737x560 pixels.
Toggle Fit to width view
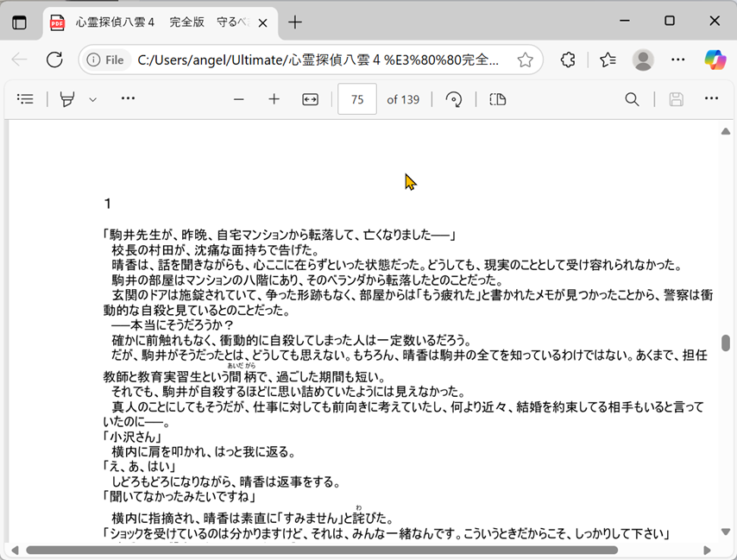pyautogui.click(x=310, y=99)
